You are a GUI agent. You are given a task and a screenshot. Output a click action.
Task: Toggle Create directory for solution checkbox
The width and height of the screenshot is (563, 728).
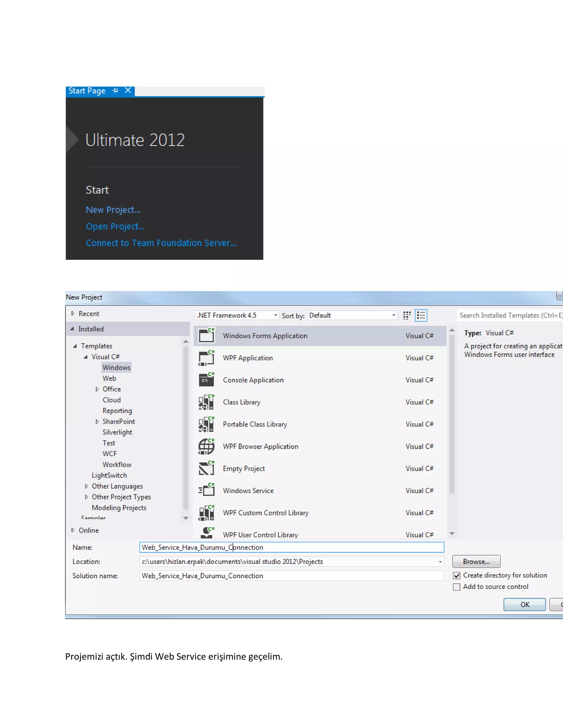pyautogui.click(x=457, y=575)
